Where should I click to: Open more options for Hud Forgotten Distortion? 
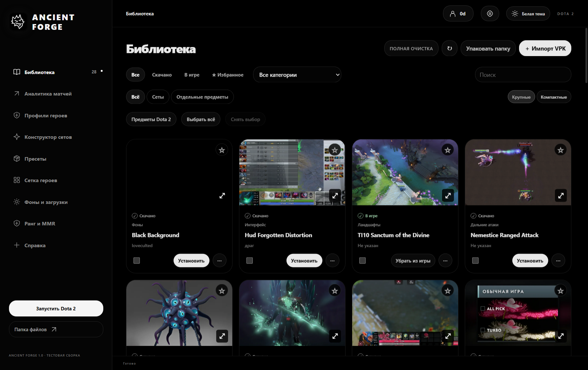coord(332,261)
